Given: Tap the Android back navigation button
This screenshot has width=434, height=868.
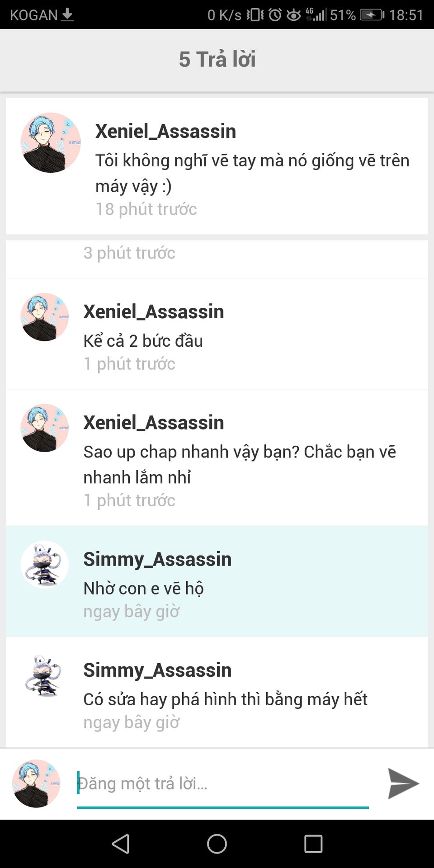Looking at the screenshot, I should point(121,844).
